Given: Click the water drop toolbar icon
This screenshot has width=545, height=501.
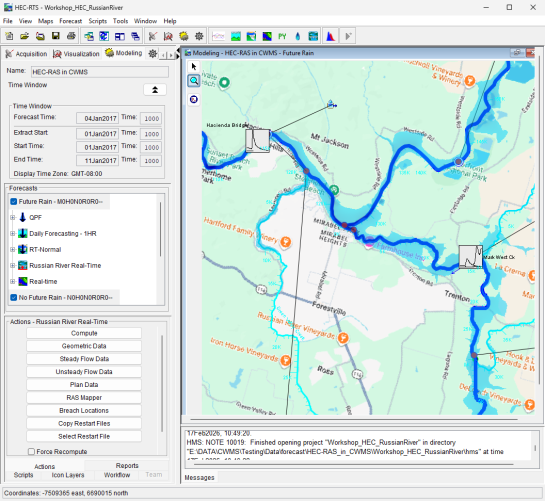Looking at the screenshot, I should [x=298, y=36].
